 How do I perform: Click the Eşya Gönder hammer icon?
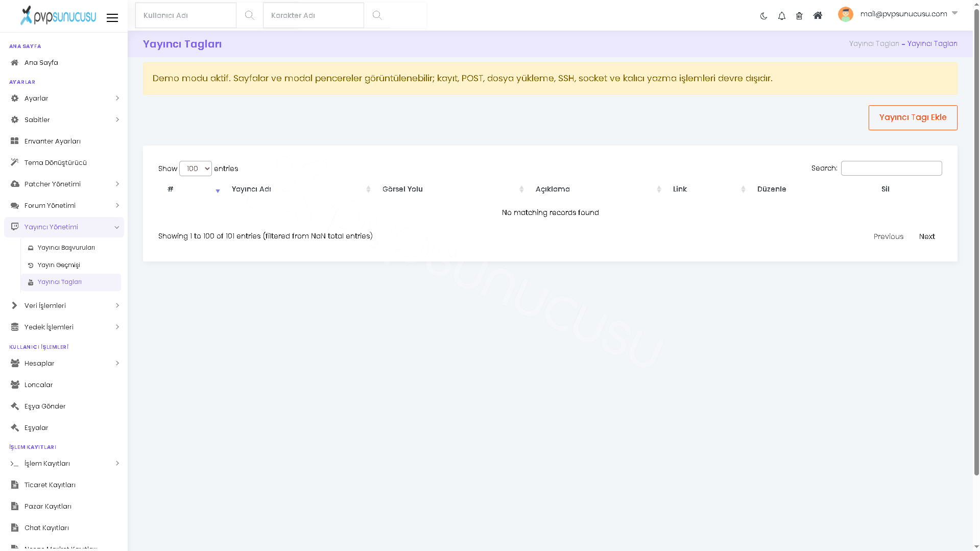coord(14,406)
